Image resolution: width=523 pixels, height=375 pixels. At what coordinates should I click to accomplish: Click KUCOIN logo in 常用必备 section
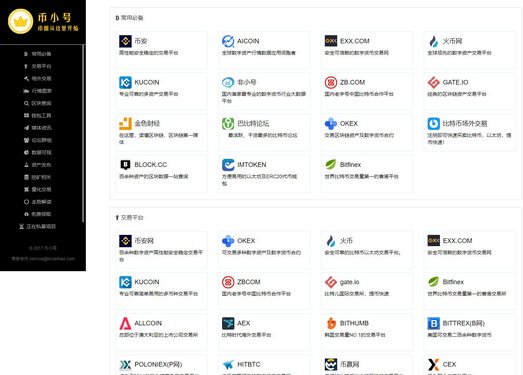coord(125,82)
